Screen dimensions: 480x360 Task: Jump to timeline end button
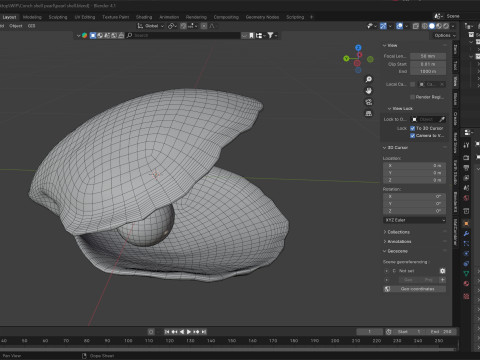[204, 332]
